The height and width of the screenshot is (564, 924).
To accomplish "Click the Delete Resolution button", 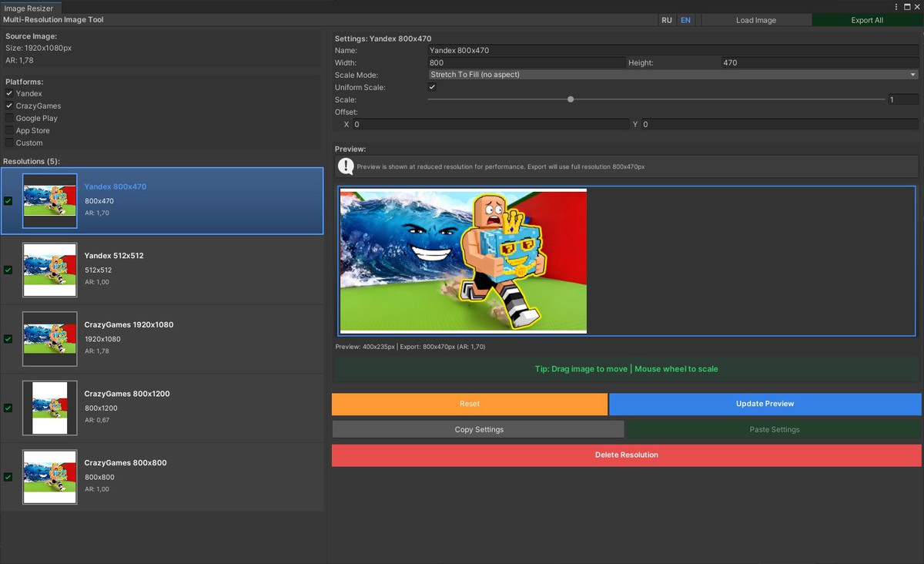I will point(626,455).
